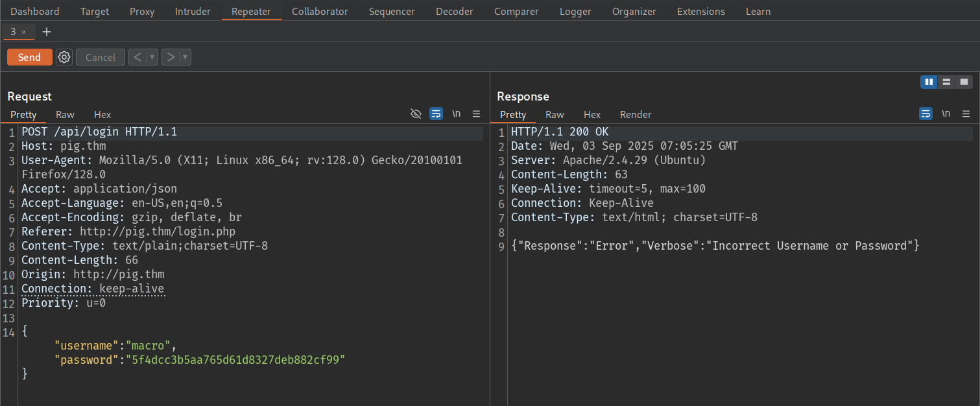Toggle non-printable characters in response
Screen dimensions: 980x406
point(946,113)
